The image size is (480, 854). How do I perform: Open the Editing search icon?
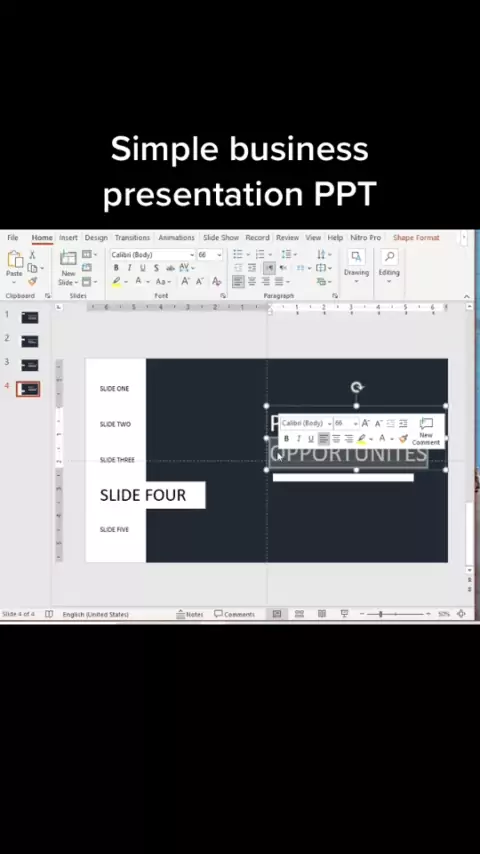pos(389,263)
